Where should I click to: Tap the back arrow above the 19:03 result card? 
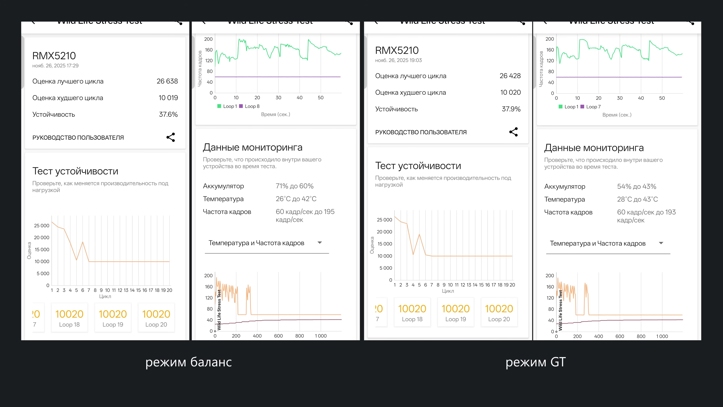376,22
